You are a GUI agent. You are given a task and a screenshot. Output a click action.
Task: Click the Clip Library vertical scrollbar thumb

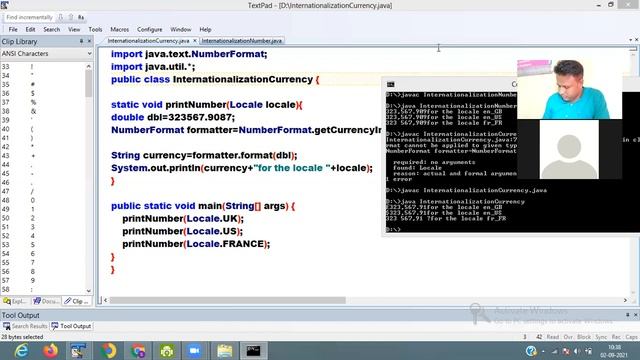click(89, 84)
